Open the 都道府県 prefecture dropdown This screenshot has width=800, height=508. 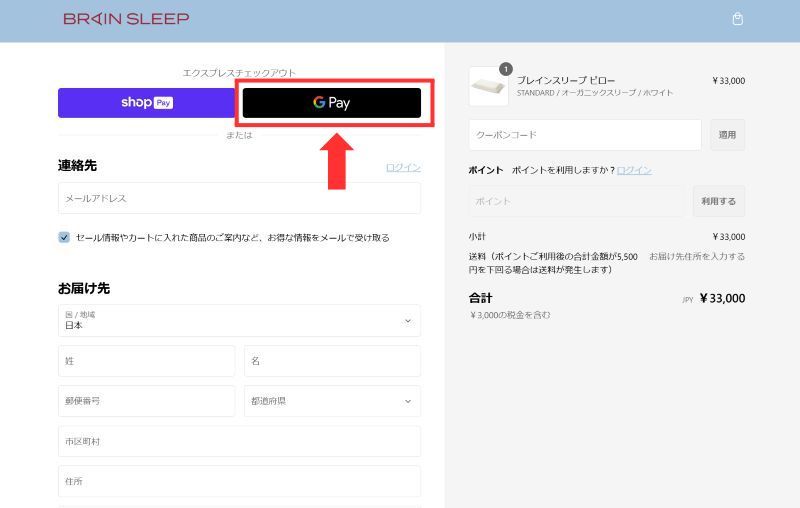332,401
